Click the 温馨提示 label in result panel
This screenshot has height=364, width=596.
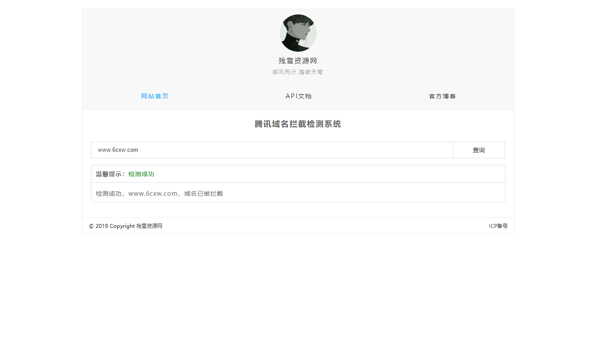coord(110,174)
